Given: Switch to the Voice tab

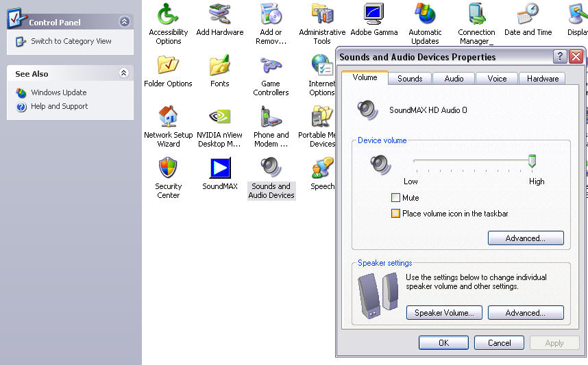Looking at the screenshot, I should tap(497, 78).
